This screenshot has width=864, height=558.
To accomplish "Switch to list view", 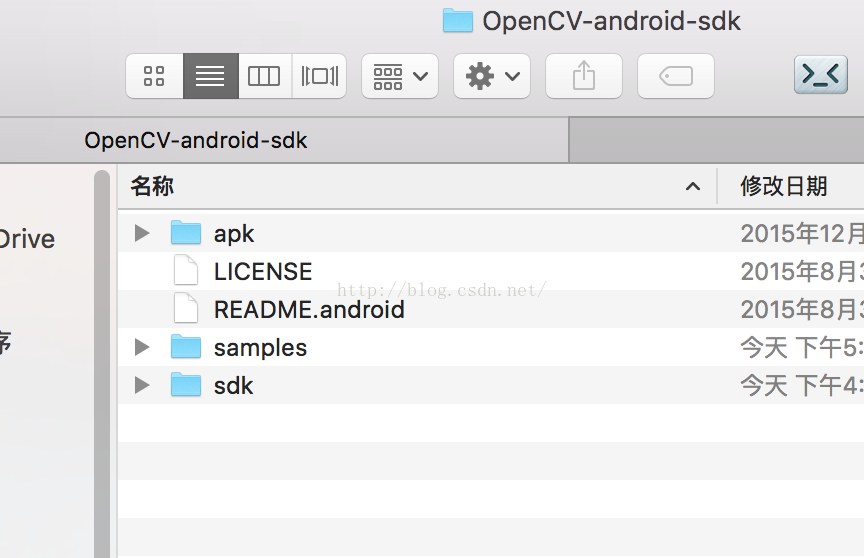I will [x=210, y=76].
